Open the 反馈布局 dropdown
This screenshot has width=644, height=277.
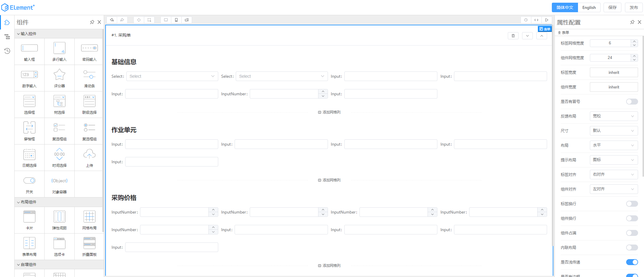click(614, 116)
